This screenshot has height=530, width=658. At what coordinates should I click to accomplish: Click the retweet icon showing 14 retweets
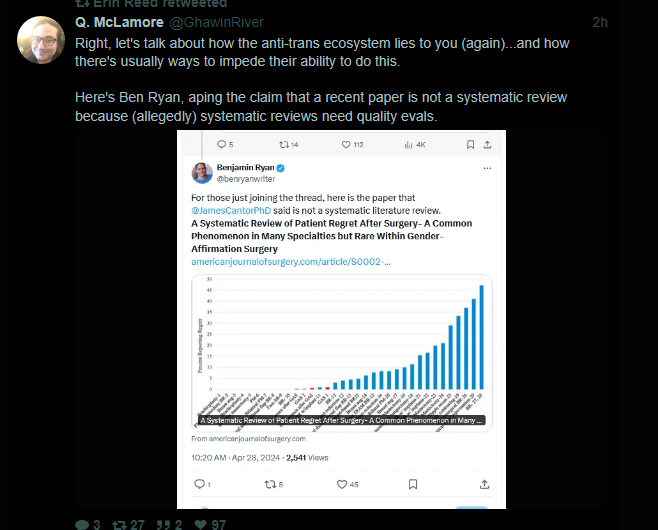pos(283,145)
